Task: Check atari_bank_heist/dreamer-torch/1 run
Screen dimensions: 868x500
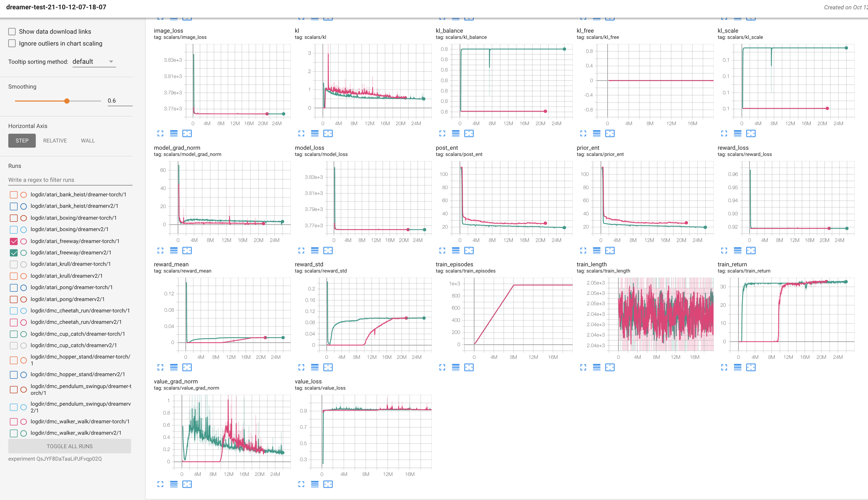Action: pos(14,195)
